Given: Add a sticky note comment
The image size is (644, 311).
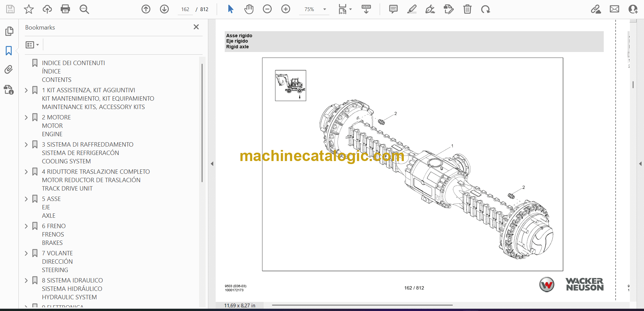Looking at the screenshot, I should click(x=393, y=9).
